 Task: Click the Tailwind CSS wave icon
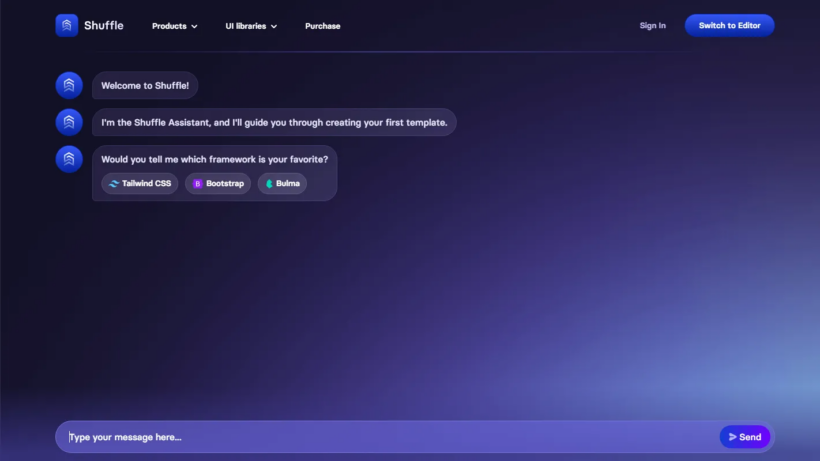tap(113, 183)
